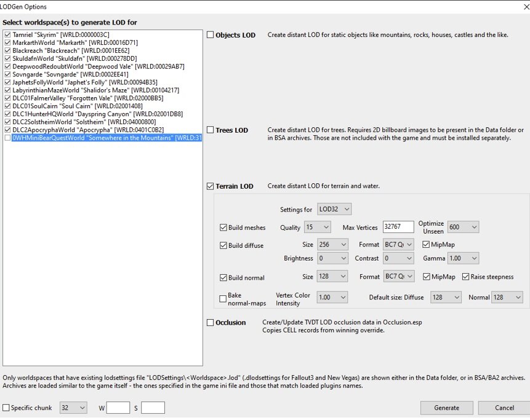Uncheck DLC01SoulCairn "Soul Cairn" checkbox
530x420 pixels.
tap(7, 106)
